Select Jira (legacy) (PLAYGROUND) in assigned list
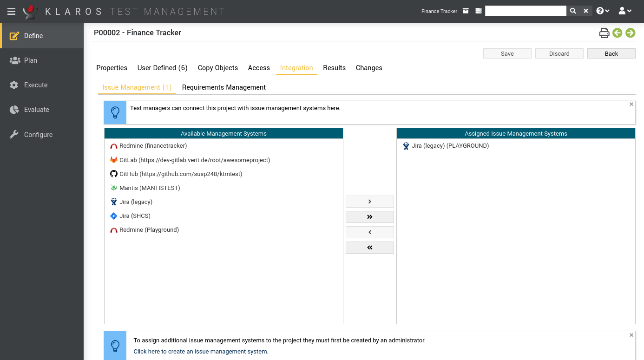Viewport: 644px width, 360px height. tap(450, 145)
